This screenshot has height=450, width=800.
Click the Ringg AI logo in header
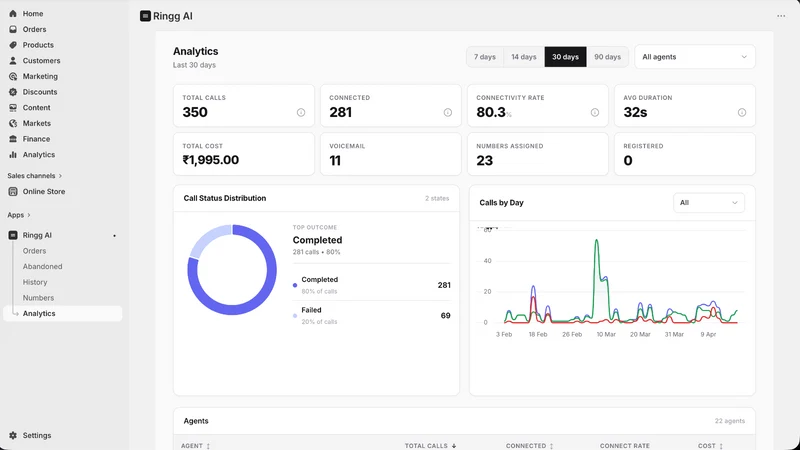[145, 16]
